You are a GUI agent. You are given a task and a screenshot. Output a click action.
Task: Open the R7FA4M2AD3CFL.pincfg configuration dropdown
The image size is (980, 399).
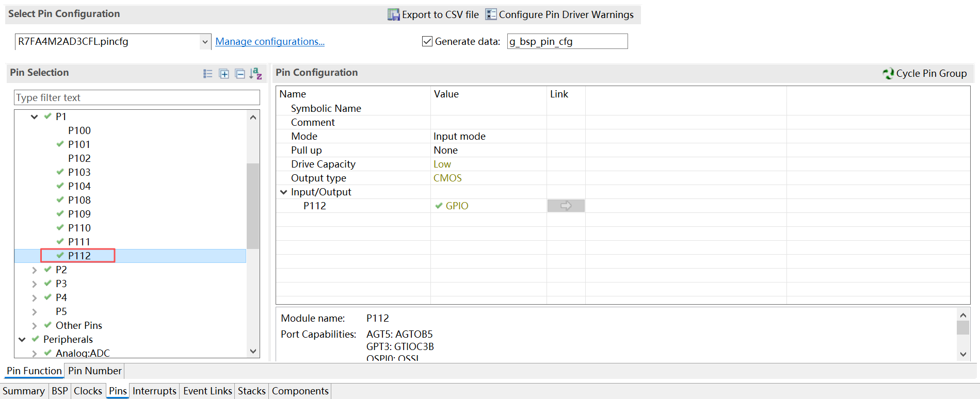(205, 42)
